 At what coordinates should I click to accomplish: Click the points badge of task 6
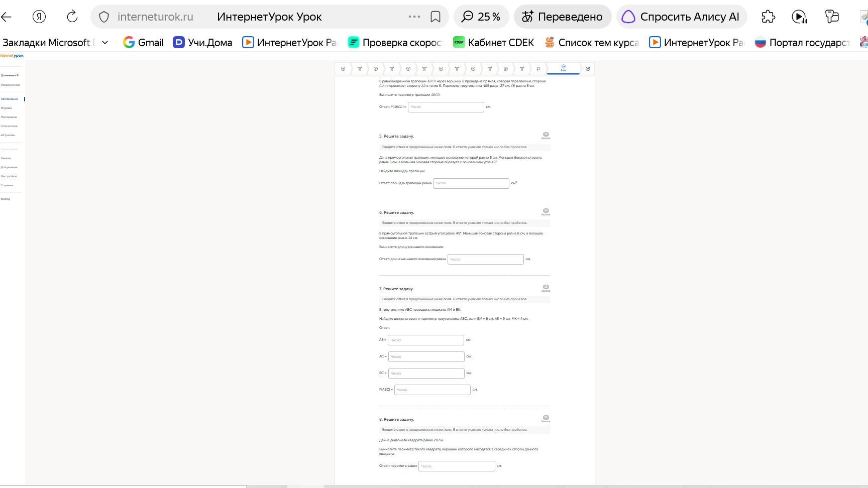pyautogui.click(x=546, y=212)
